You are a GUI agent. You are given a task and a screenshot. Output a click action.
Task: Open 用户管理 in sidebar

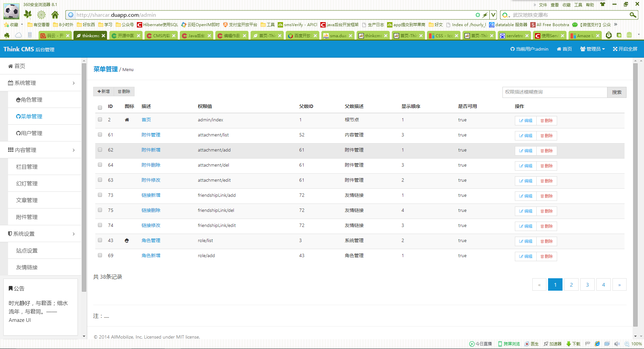(45, 133)
